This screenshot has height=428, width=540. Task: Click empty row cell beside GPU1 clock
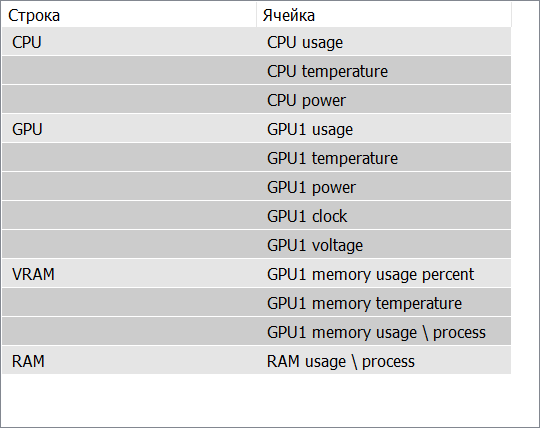(129, 216)
